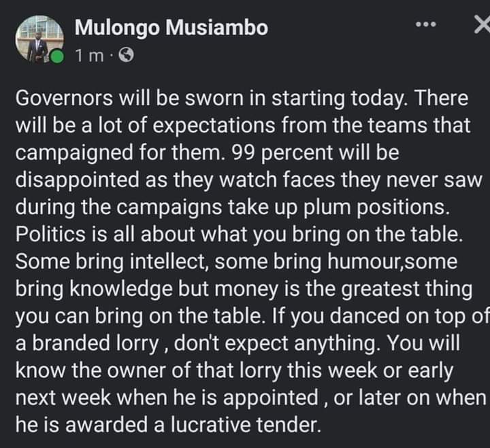Open the Mulongo Musiambo profile name link

pyautogui.click(x=171, y=27)
